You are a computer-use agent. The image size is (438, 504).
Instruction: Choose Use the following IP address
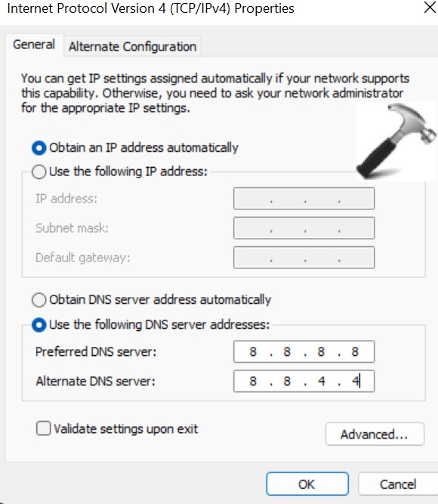[39, 172]
